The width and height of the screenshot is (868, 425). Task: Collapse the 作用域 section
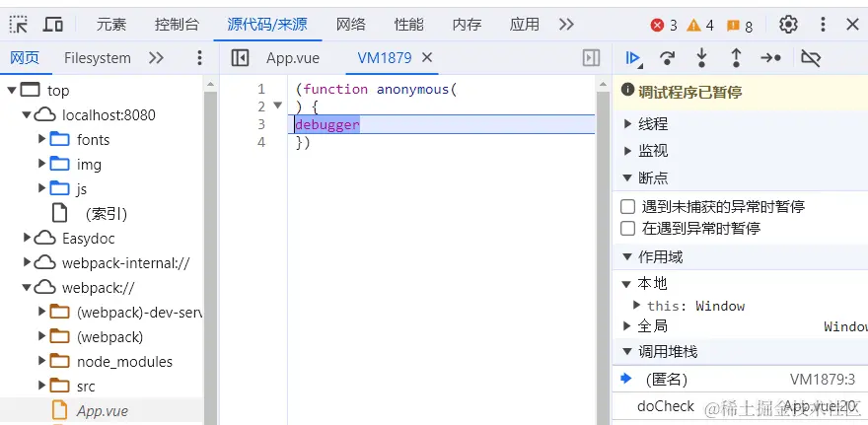point(627,256)
